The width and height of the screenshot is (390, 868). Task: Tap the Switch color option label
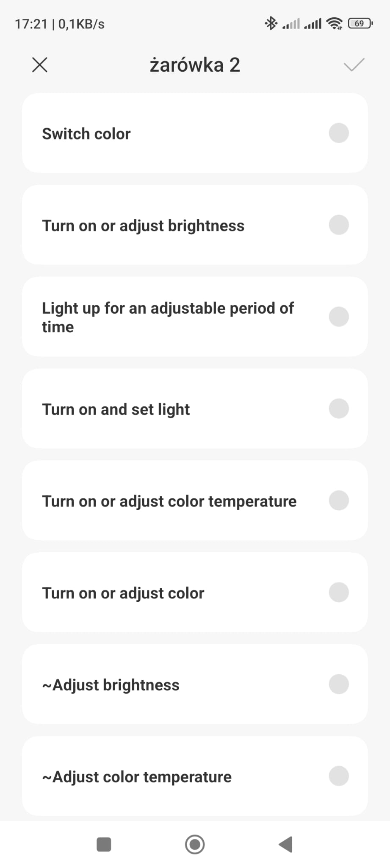tap(86, 134)
